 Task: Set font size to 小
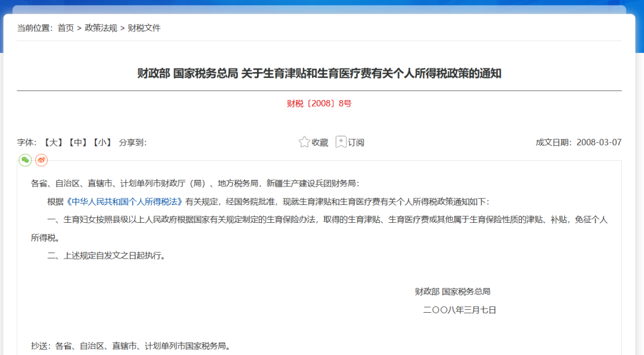(102, 142)
